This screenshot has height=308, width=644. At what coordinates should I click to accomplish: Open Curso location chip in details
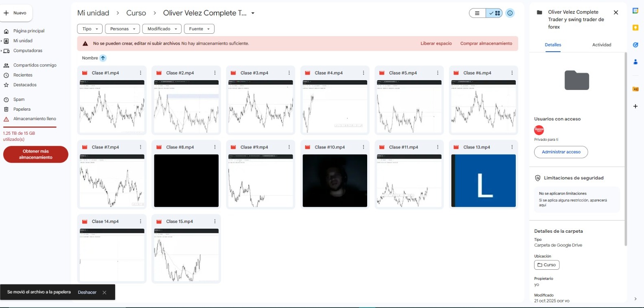tap(547, 265)
